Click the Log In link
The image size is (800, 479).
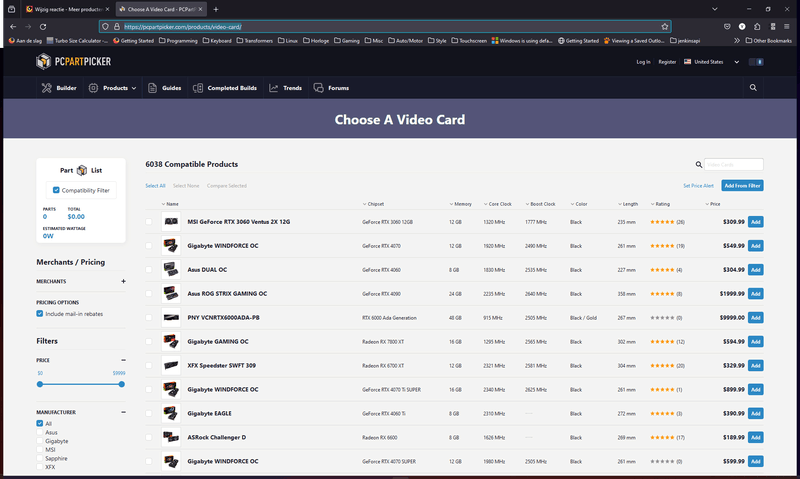point(643,62)
